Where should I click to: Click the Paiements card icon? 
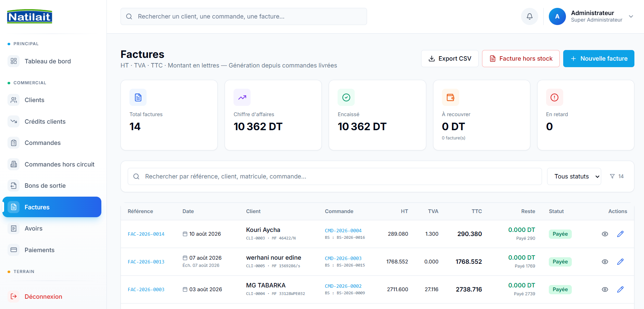click(14, 250)
